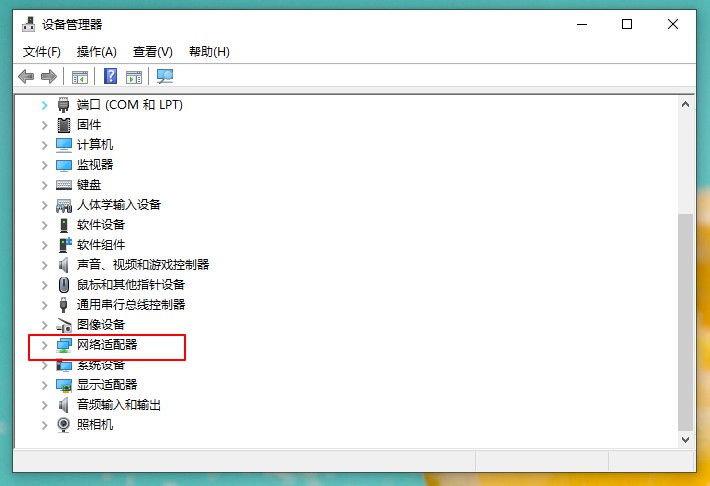Image resolution: width=710 pixels, height=486 pixels.
Task: Click the Device Manager title bar icon
Action: point(29,24)
